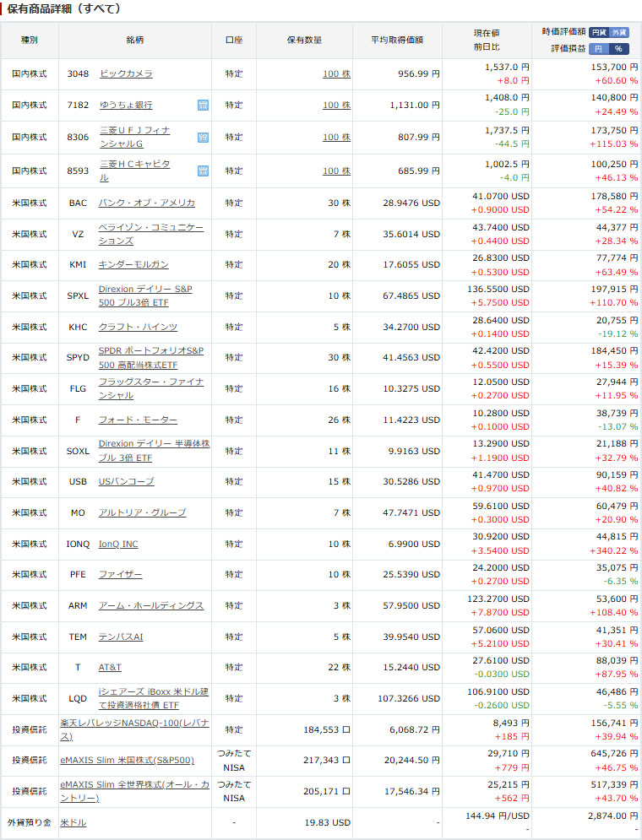Open the 米ドル foreign currency deposit link
This screenshot has height=840, width=642.
pos(73,822)
